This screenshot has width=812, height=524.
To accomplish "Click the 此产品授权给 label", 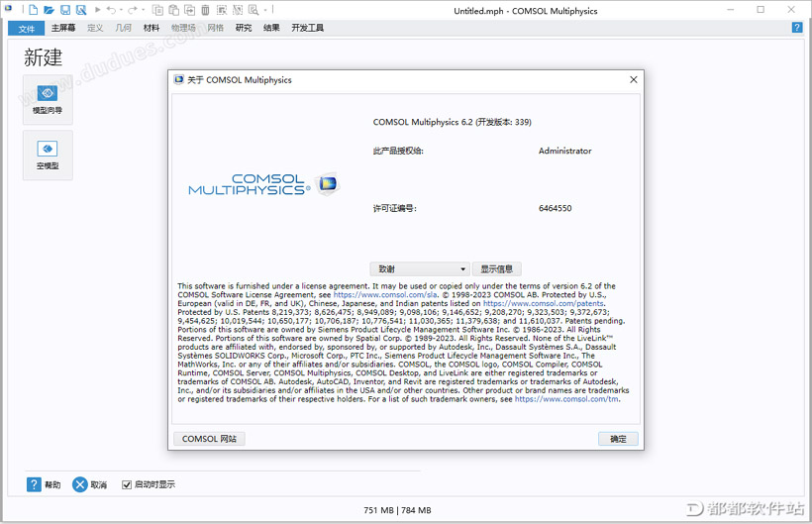I will 398,151.
